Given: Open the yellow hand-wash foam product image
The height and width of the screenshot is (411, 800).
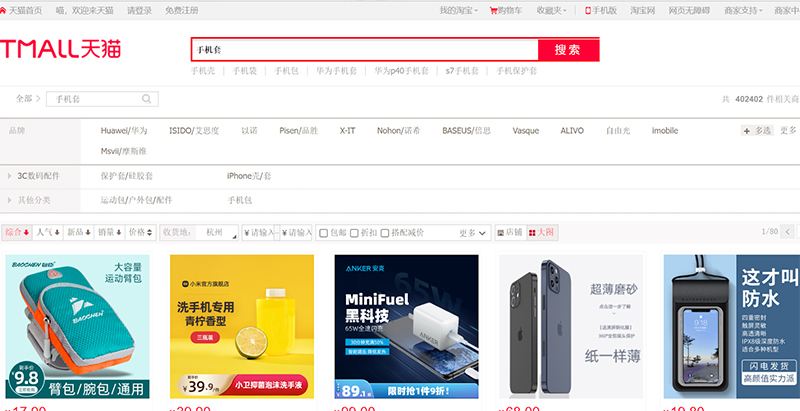Looking at the screenshot, I should [x=242, y=326].
